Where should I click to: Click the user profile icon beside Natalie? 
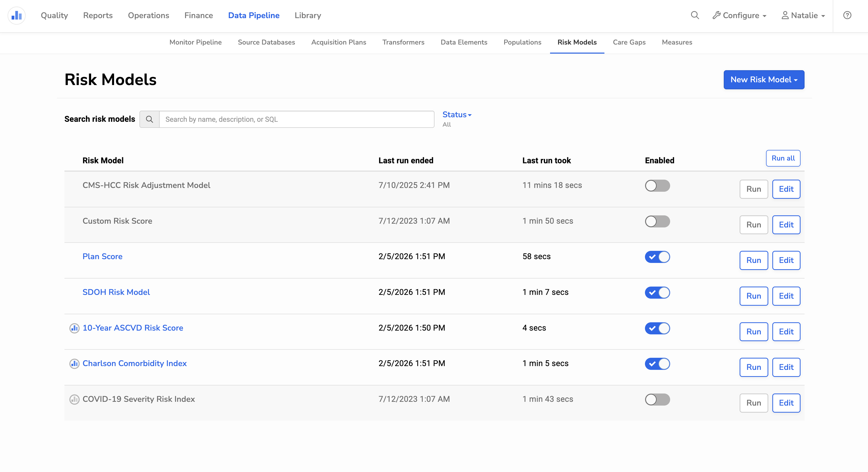[785, 16]
